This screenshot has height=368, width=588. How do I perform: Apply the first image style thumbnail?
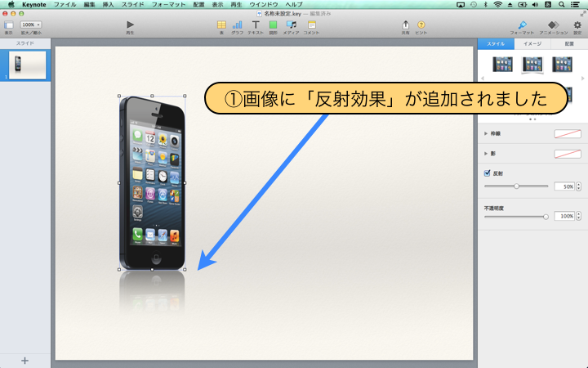[x=502, y=65]
